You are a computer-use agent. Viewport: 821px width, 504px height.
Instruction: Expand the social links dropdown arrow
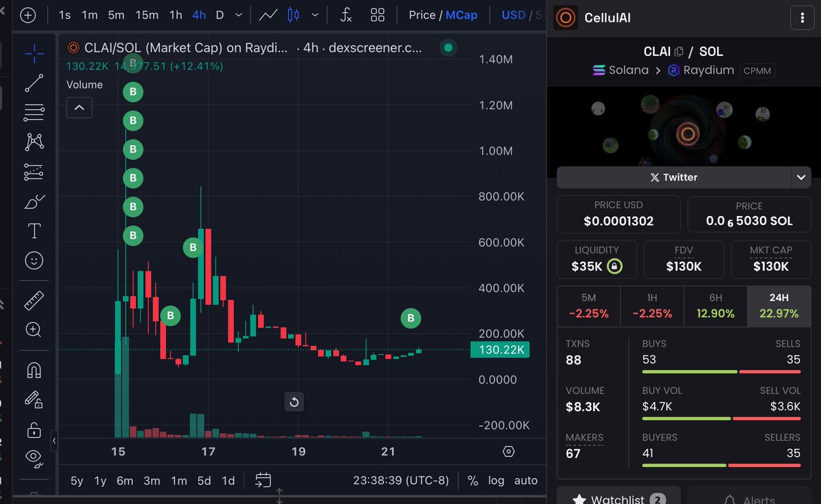(x=801, y=177)
